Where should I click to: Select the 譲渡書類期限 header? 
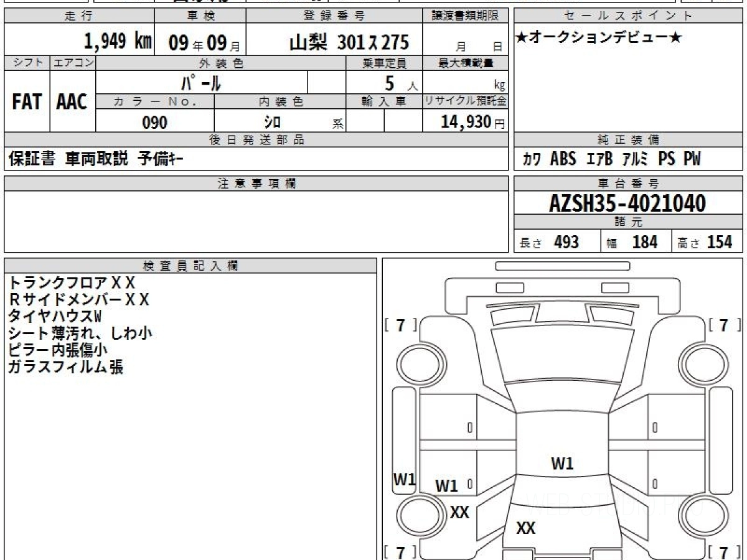(466, 16)
